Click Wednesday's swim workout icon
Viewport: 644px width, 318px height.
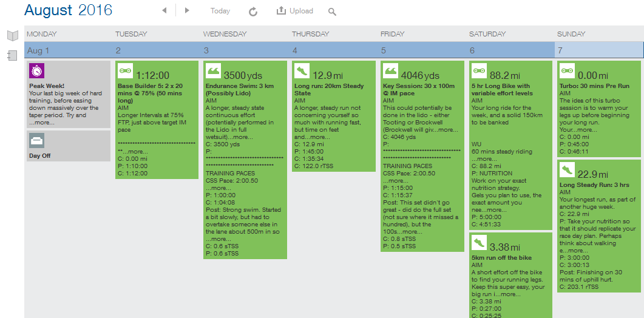214,71
